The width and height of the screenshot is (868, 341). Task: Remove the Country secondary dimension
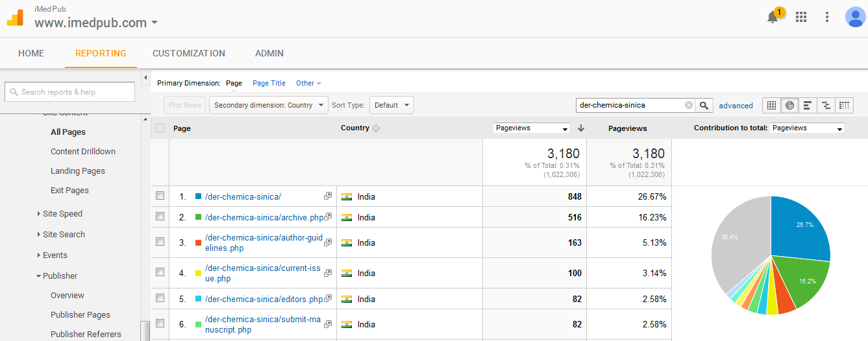tap(376, 128)
